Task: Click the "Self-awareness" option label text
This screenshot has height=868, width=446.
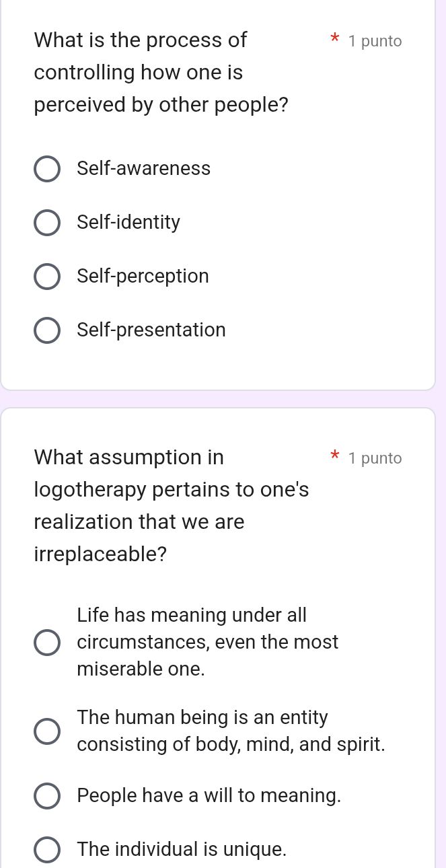Action: click(x=144, y=168)
